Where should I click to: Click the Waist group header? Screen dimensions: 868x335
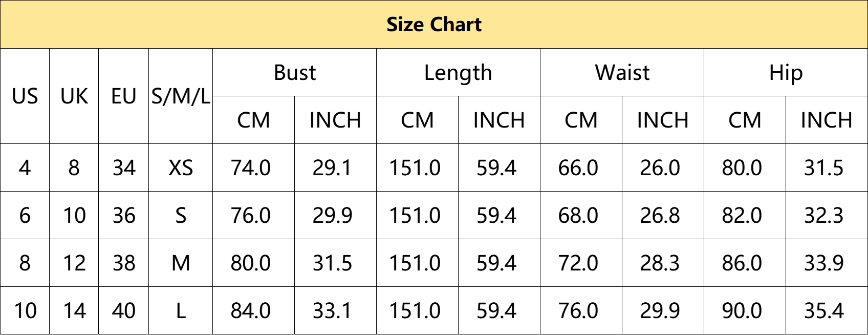622,73
